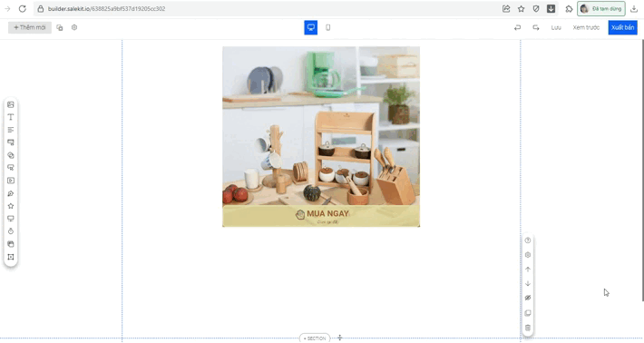Hide section using crossed-eye icon
The width and height of the screenshot is (644, 343).
pos(528,298)
